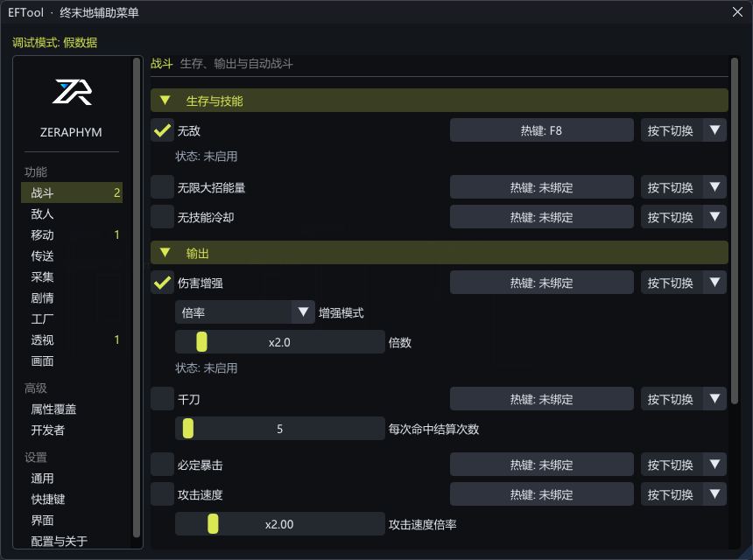Disable the 伤害增强 checkbox
Viewport: 753px width, 560px height.
tap(162, 283)
